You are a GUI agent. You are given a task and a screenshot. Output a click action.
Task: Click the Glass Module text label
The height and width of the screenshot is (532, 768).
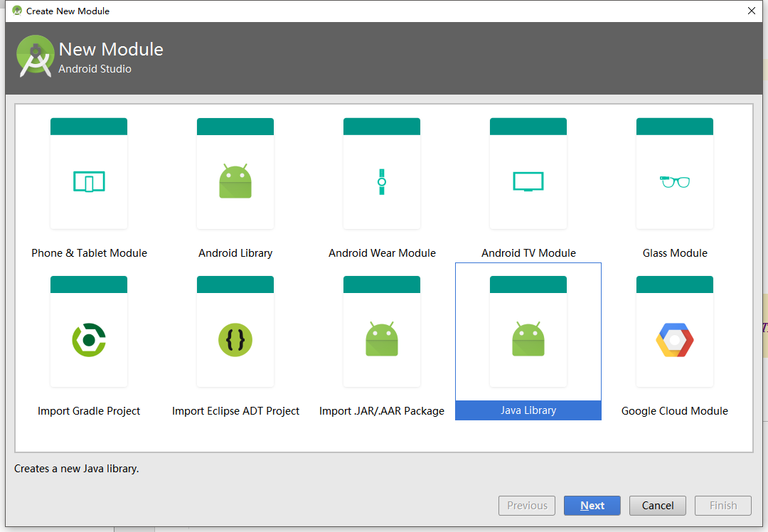click(675, 253)
